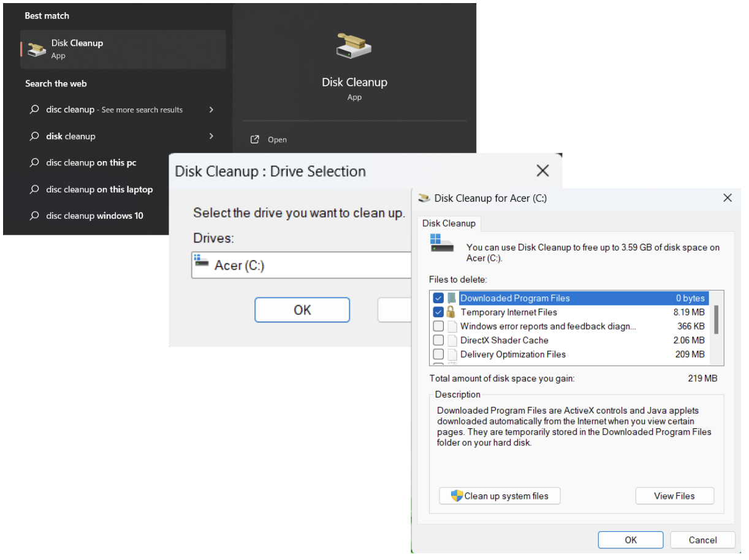The width and height of the screenshot is (749, 560).
Task: Uncheck the Downloaded Program Files checkbox
Action: click(x=438, y=298)
